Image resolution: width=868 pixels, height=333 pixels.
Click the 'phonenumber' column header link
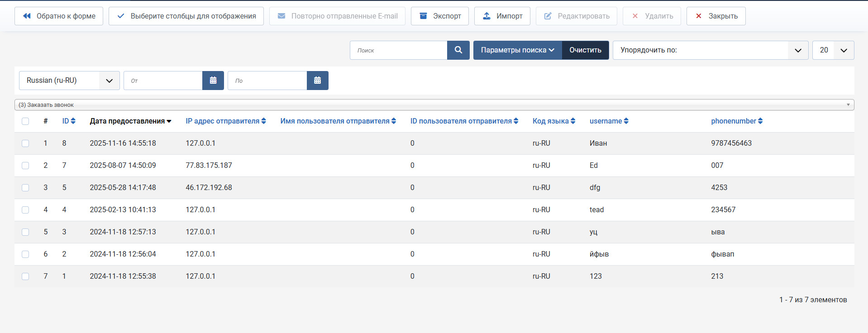point(734,121)
